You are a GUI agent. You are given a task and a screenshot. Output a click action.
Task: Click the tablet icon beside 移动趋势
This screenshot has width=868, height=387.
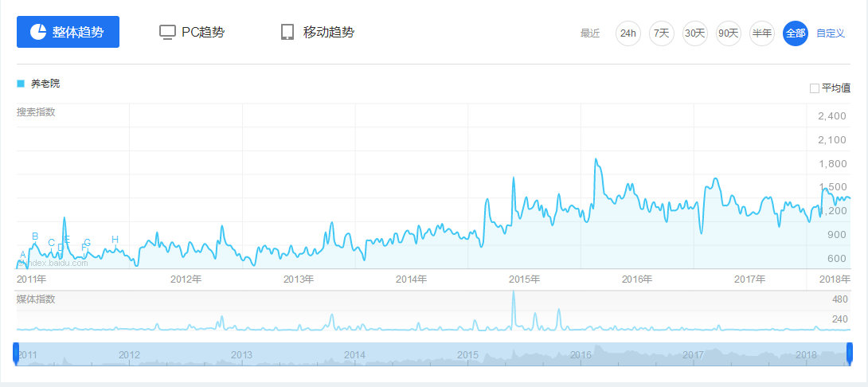pos(287,33)
